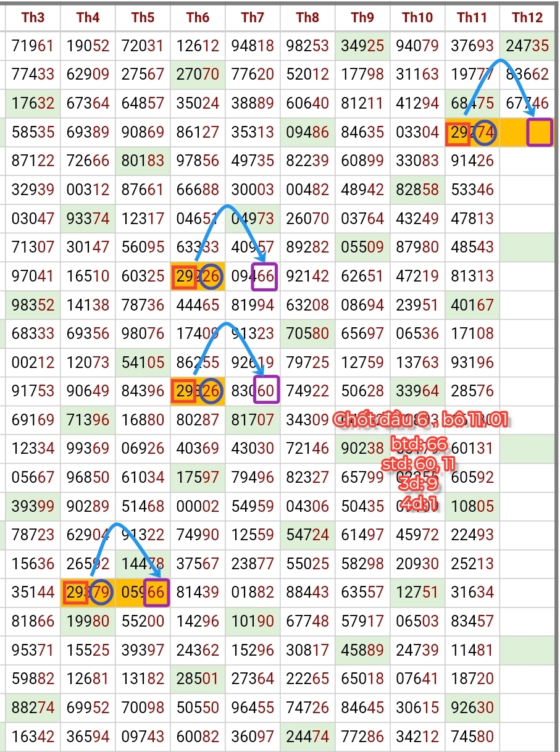The width and height of the screenshot is (560, 752).
Task: Click the red 'btd: 66' text
Action: coord(418,444)
